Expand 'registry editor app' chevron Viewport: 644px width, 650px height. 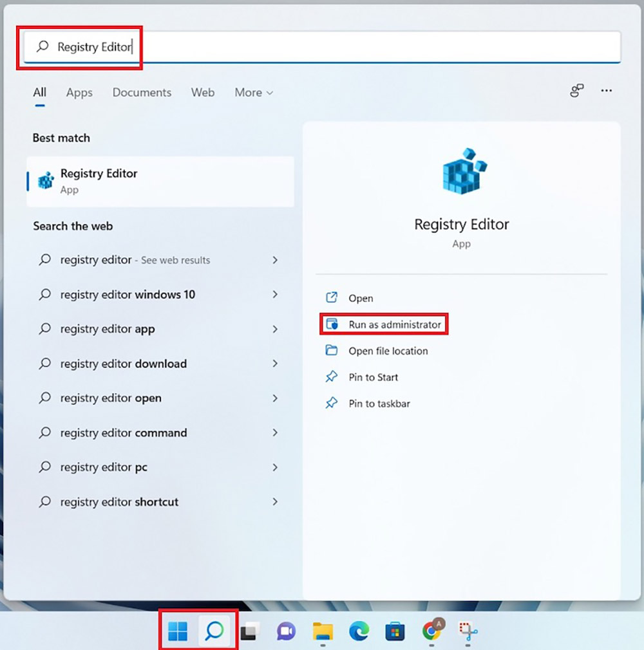[275, 329]
